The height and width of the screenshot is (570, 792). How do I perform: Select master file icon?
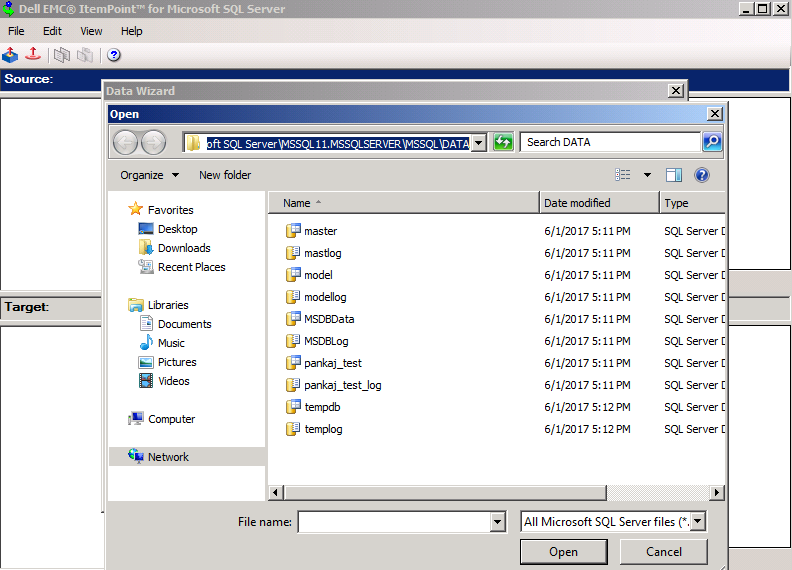293,231
